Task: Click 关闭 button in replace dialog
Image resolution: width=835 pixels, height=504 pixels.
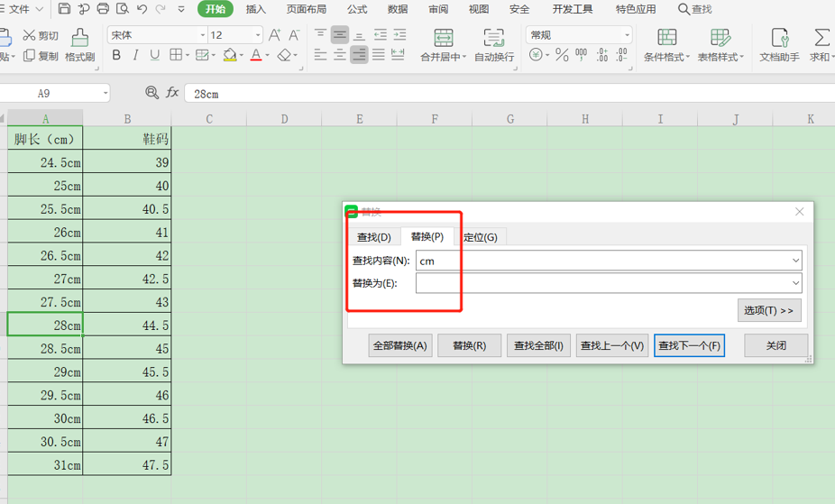Action: (x=775, y=345)
